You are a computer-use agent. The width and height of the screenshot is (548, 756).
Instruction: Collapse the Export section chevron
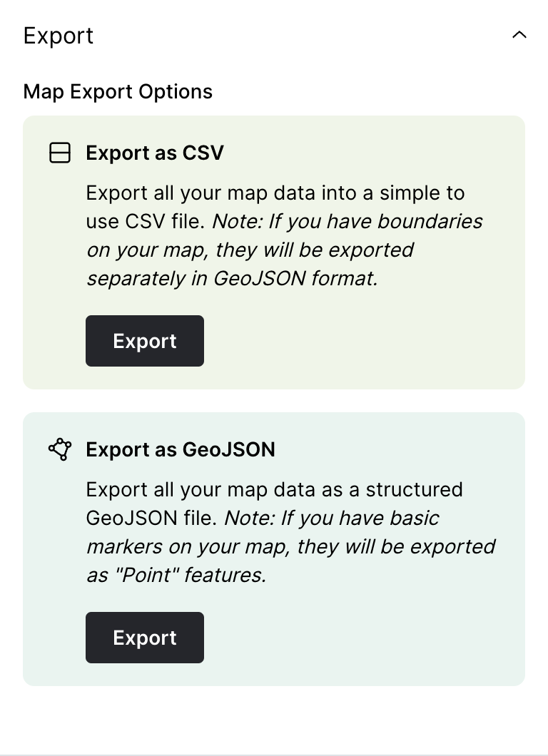point(519,35)
